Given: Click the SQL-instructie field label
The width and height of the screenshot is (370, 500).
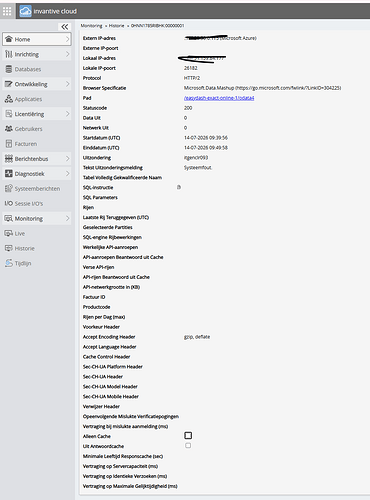Looking at the screenshot, I should coord(98,188).
